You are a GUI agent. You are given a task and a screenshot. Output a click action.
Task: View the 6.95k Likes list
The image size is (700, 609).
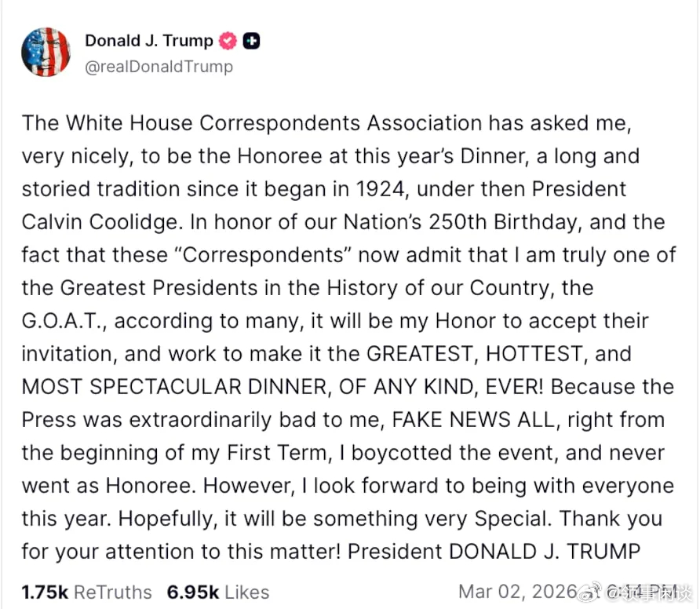tap(218, 592)
